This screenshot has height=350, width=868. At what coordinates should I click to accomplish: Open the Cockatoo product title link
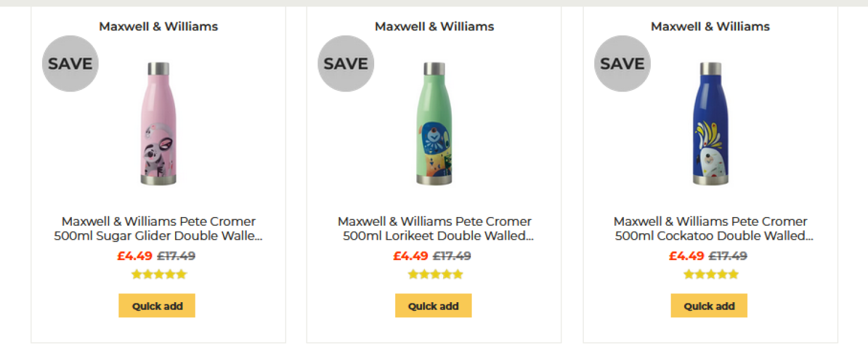709,229
